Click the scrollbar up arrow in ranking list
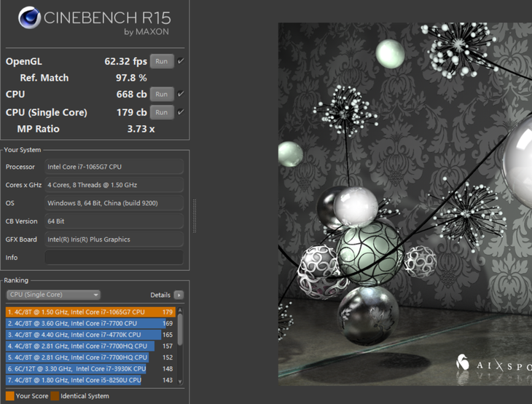The height and width of the screenshot is (404, 532). pyautogui.click(x=180, y=311)
